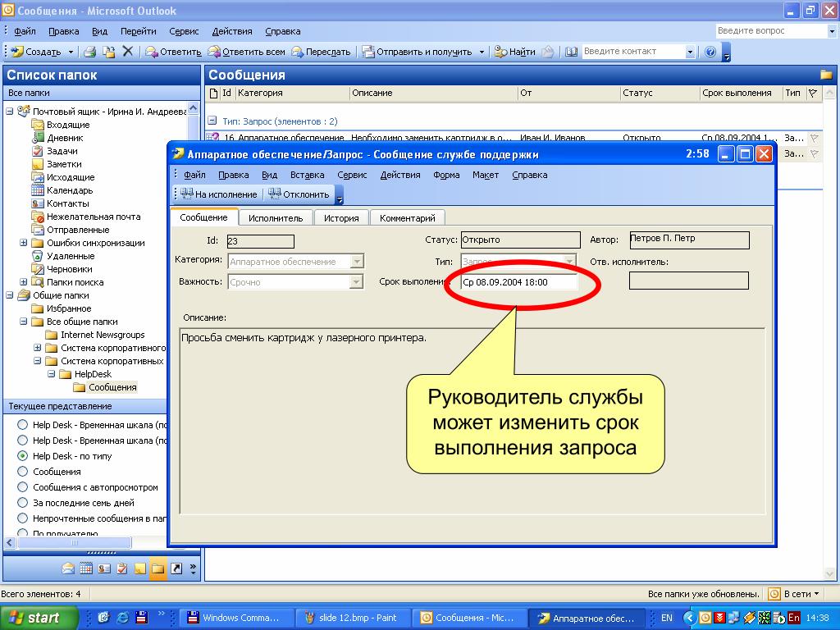This screenshot has height=630, width=840.
Task: Open the Задачи folder
Action: click(62, 151)
